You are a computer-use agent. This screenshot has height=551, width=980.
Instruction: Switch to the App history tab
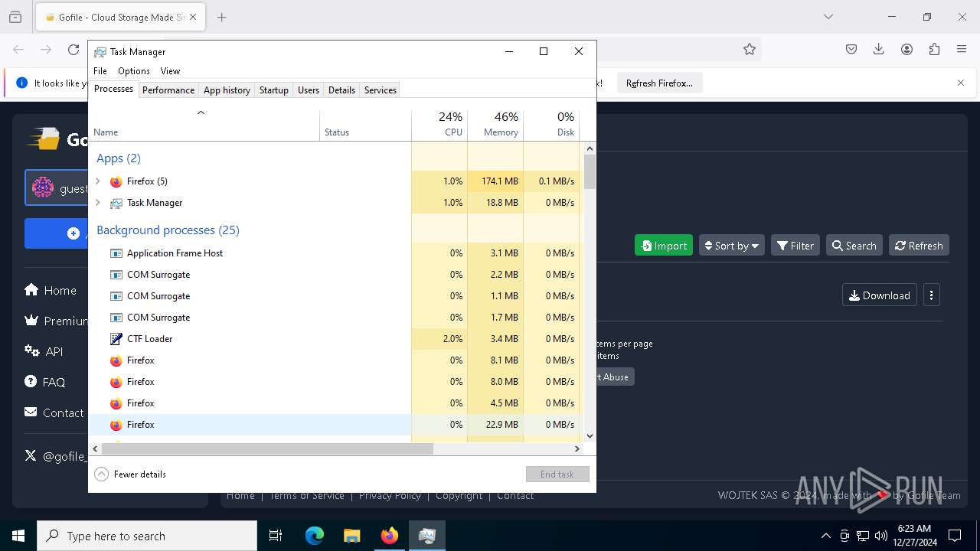point(227,90)
